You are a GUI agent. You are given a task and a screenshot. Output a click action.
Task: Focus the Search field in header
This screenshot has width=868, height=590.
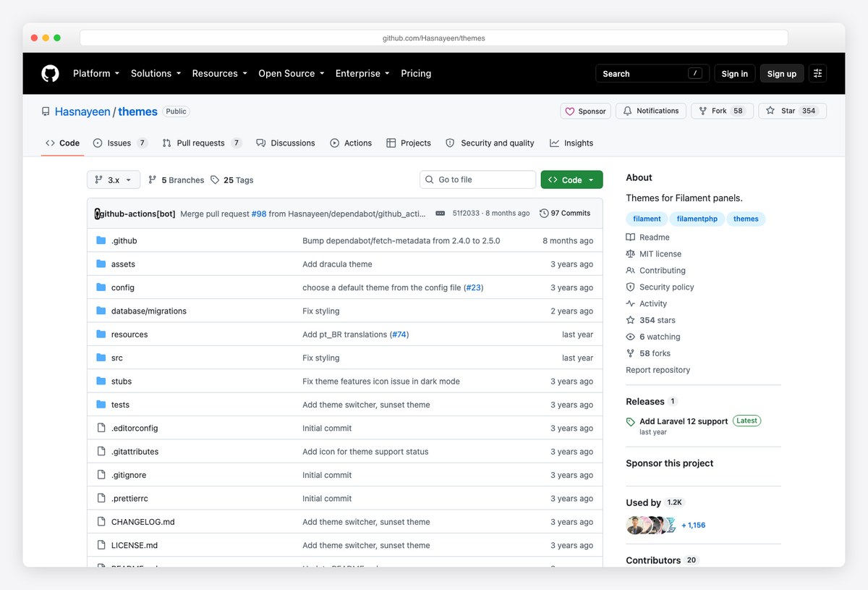652,73
